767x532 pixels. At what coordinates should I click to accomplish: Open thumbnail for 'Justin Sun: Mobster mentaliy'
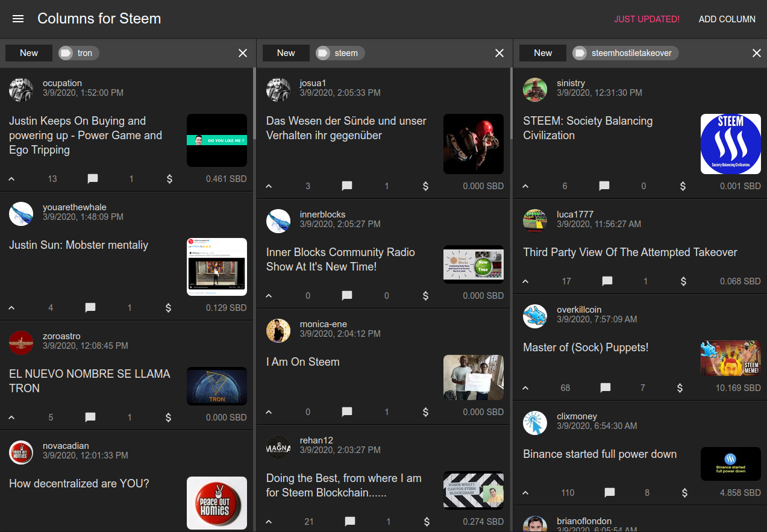point(217,267)
